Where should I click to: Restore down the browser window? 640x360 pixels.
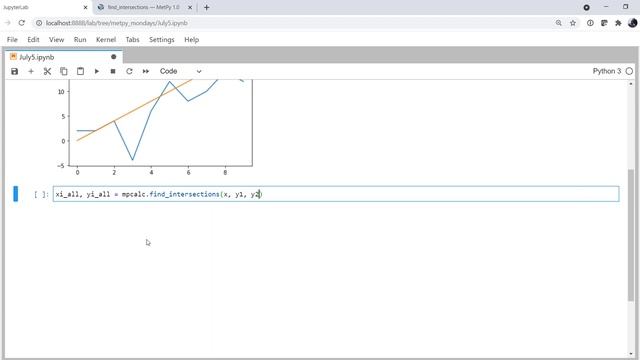[626, 7]
